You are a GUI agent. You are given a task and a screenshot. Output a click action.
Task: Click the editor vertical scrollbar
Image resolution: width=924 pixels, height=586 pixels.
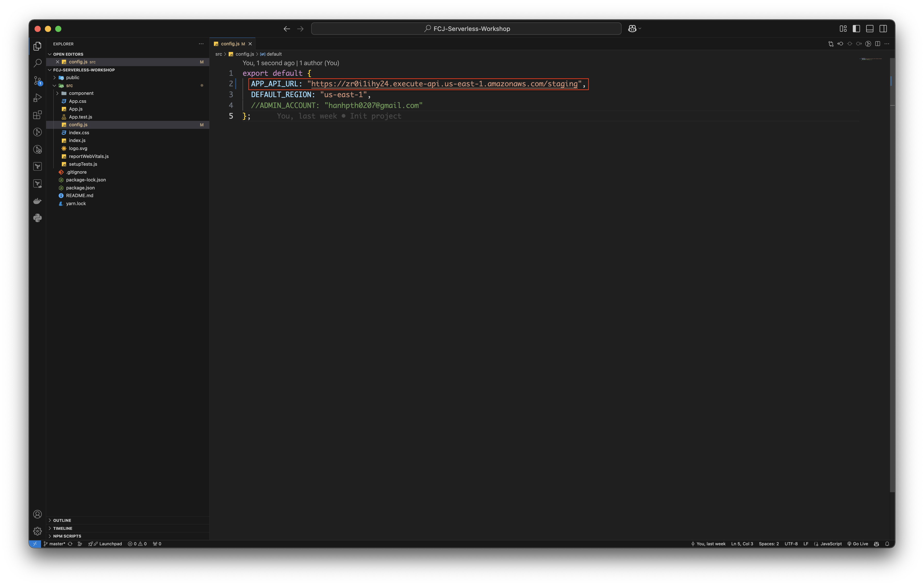point(892,275)
